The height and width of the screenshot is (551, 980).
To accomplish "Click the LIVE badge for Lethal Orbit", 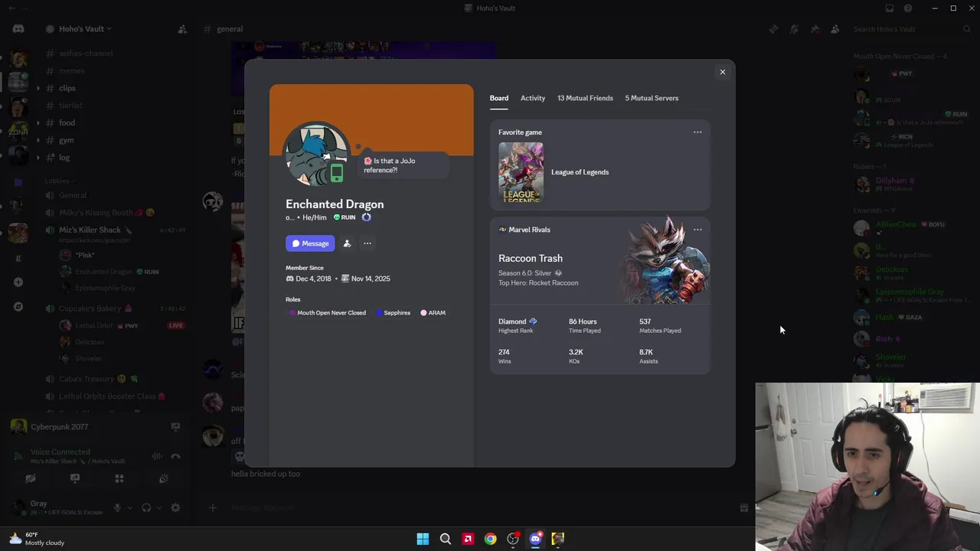I will coord(175,325).
